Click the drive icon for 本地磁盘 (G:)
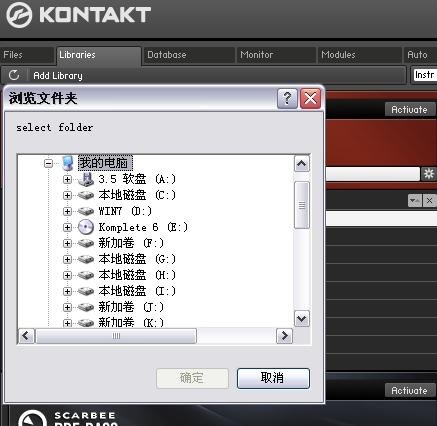This screenshot has width=437, height=426. point(86,259)
